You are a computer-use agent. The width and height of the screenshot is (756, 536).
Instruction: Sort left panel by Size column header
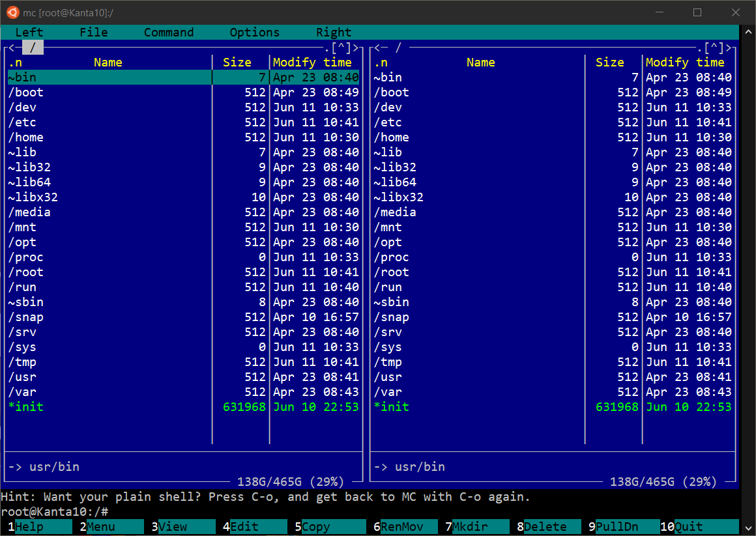coord(237,63)
